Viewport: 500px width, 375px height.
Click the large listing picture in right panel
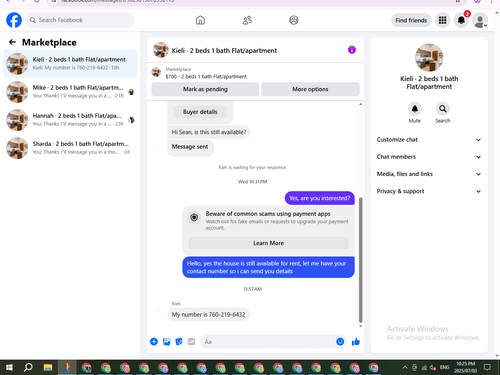(429, 57)
